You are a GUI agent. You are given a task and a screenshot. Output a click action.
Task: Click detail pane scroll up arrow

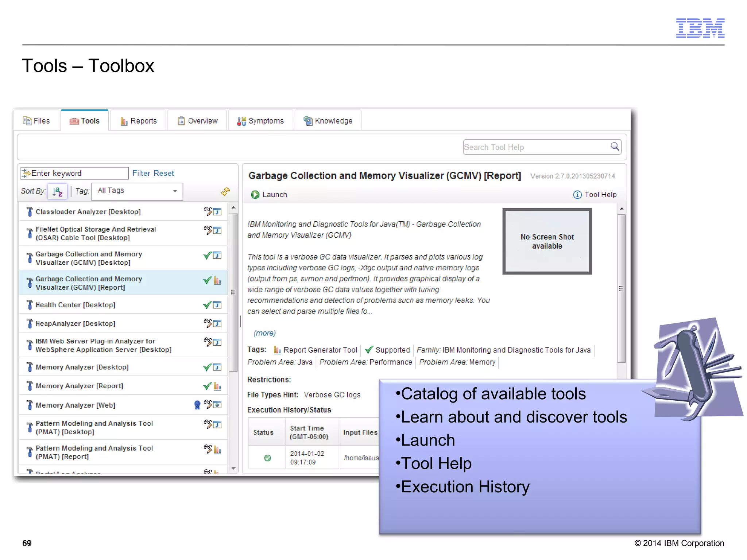622,209
